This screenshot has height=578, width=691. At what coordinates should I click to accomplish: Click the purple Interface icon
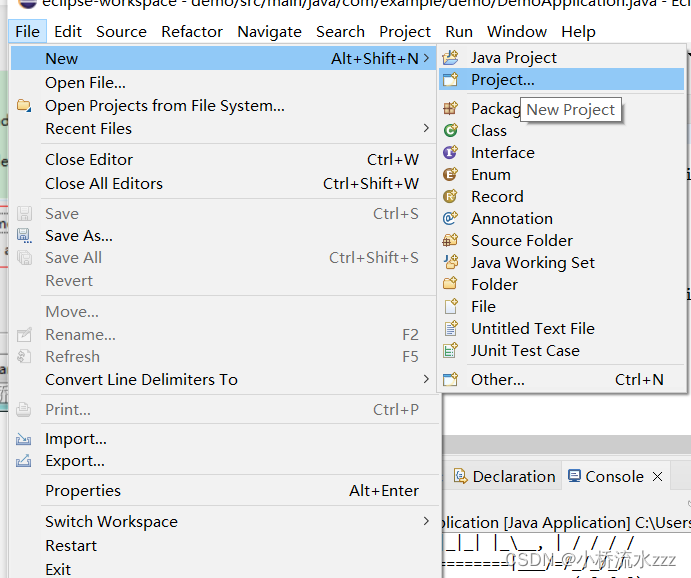[450, 152]
